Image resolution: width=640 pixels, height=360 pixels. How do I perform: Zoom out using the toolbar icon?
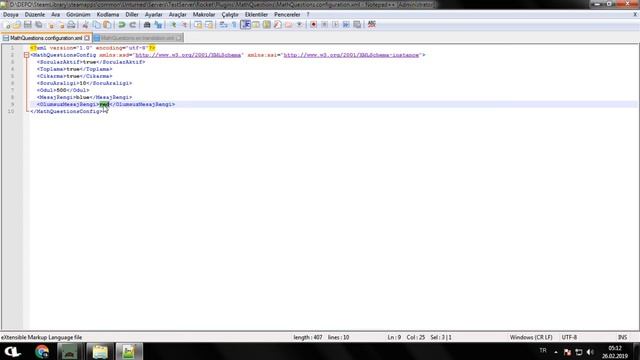click(184, 25)
